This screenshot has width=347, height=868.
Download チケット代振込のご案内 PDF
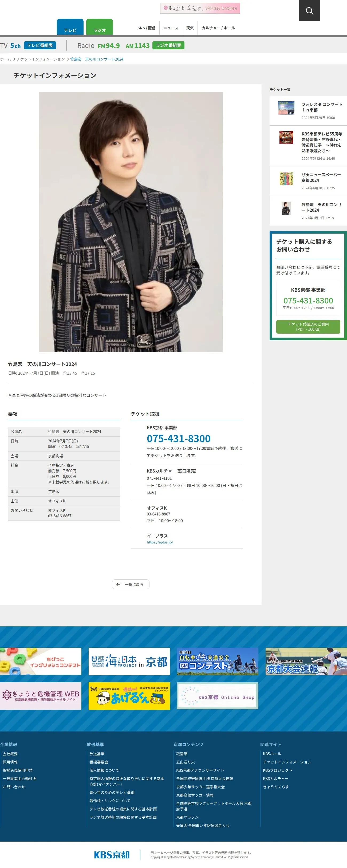[x=308, y=326]
